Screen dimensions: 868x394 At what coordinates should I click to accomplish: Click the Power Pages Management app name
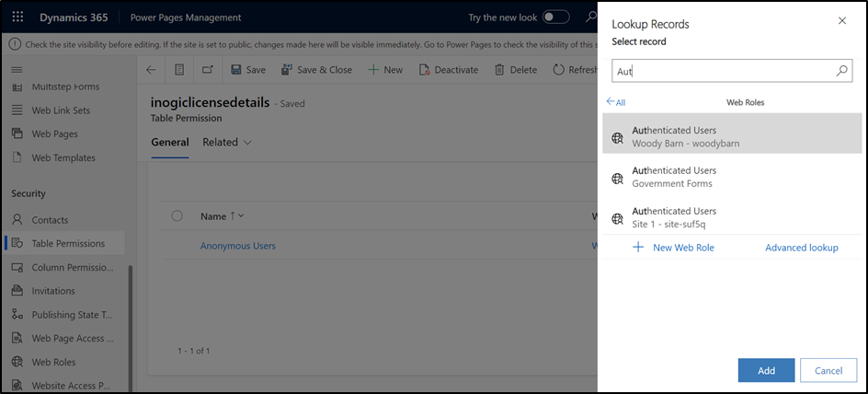[186, 17]
